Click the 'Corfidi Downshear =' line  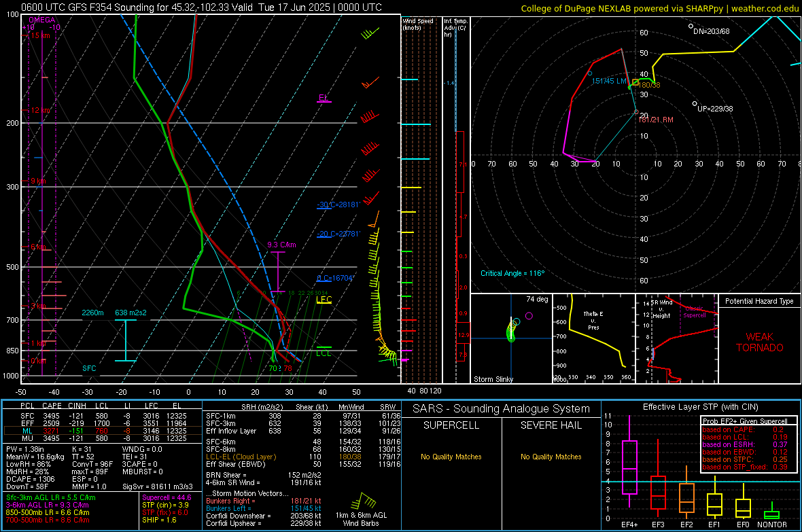(264, 516)
